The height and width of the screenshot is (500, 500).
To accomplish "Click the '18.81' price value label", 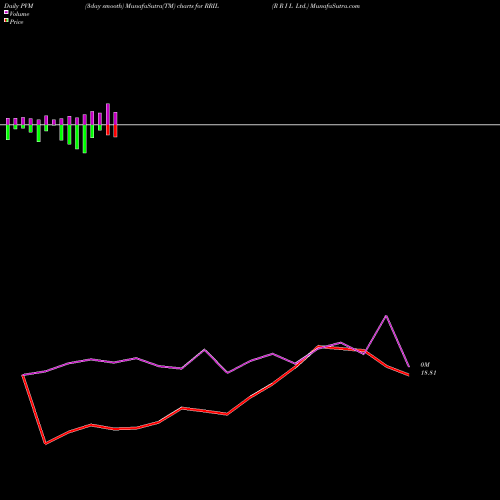I will tap(428, 373).
